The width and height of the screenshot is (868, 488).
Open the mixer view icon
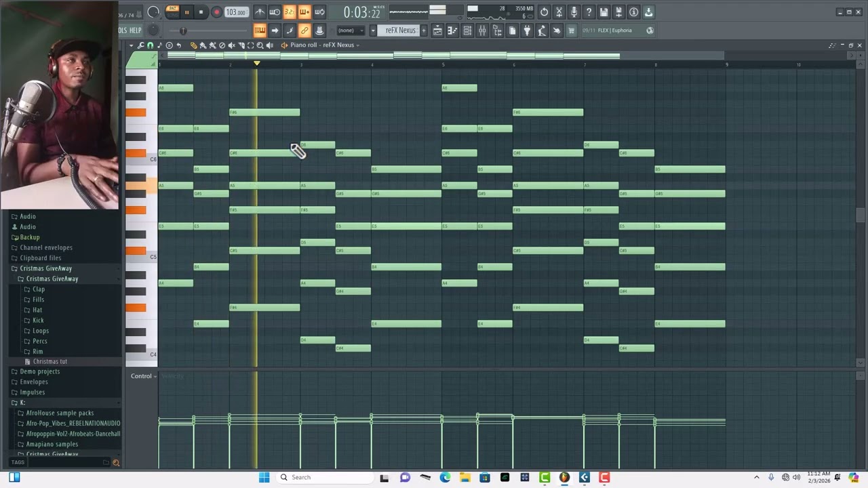pos(482,30)
